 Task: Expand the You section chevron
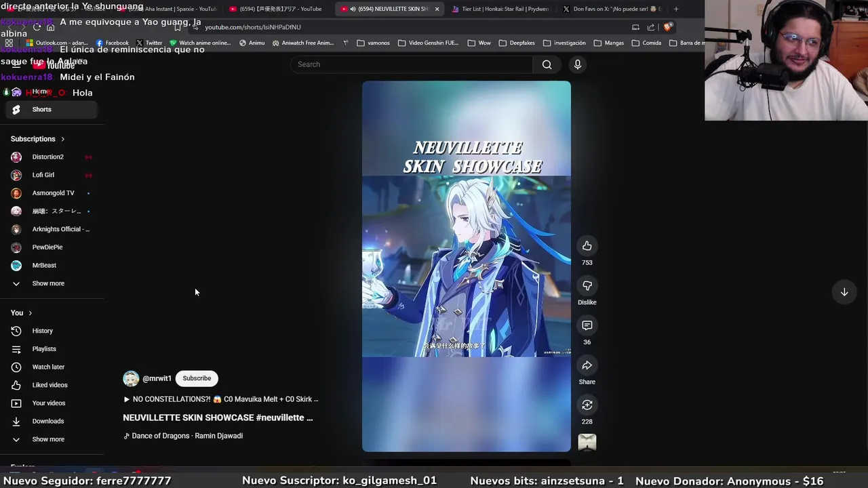point(31,313)
